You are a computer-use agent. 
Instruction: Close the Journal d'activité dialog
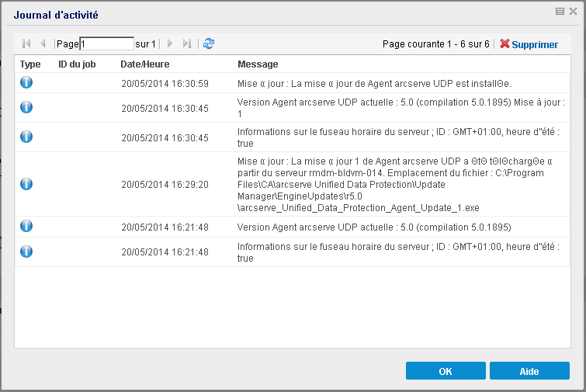573,12
